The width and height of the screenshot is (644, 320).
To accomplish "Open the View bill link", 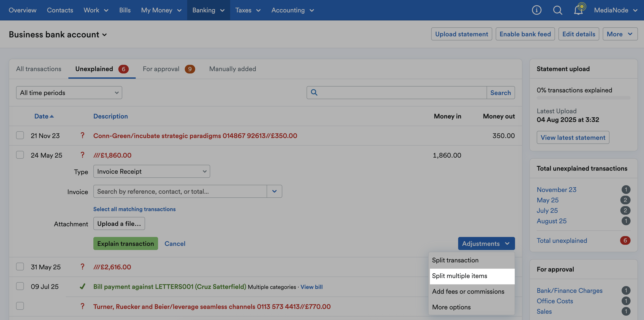I will [x=311, y=287].
